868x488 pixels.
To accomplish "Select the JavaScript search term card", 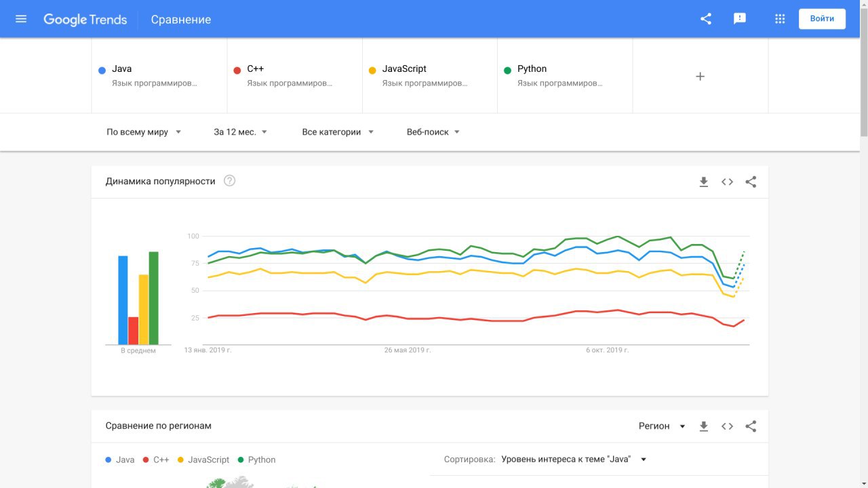I will [430, 75].
